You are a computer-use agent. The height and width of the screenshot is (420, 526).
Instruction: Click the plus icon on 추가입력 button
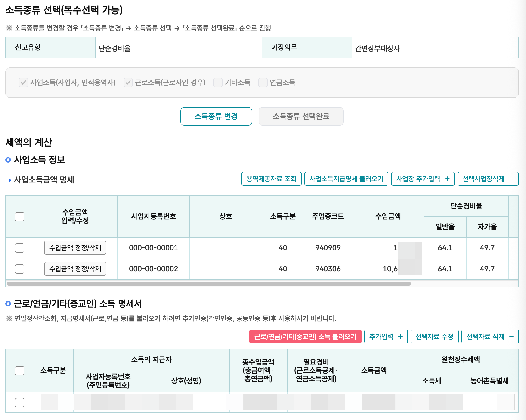click(x=400, y=337)
